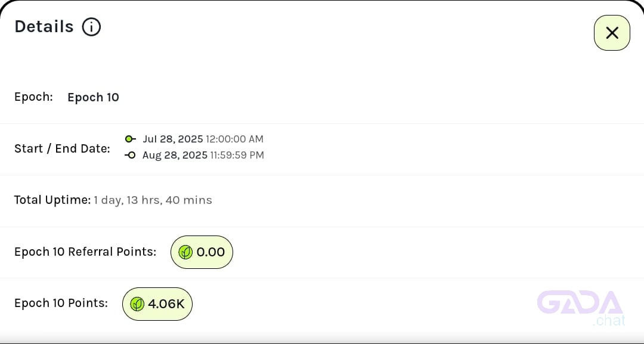Click the Epoch 10 value text

(x=93, y=97)
